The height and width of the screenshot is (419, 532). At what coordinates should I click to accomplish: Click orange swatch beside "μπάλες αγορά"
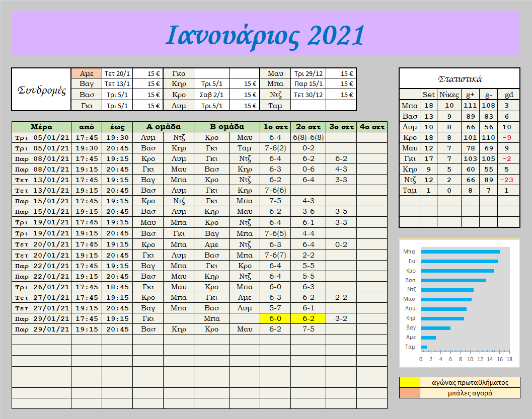coord(409,393)
